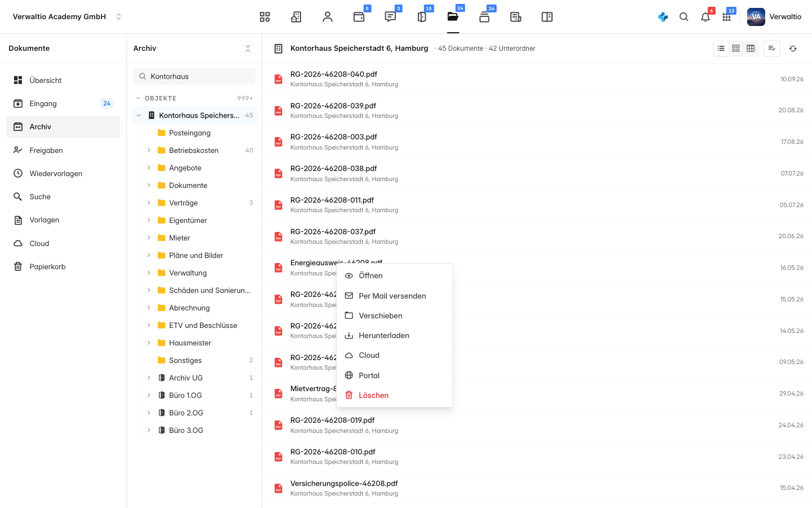Choose Per Mail versenden in context menu
The image size is (812, 508).
[395, 296]
